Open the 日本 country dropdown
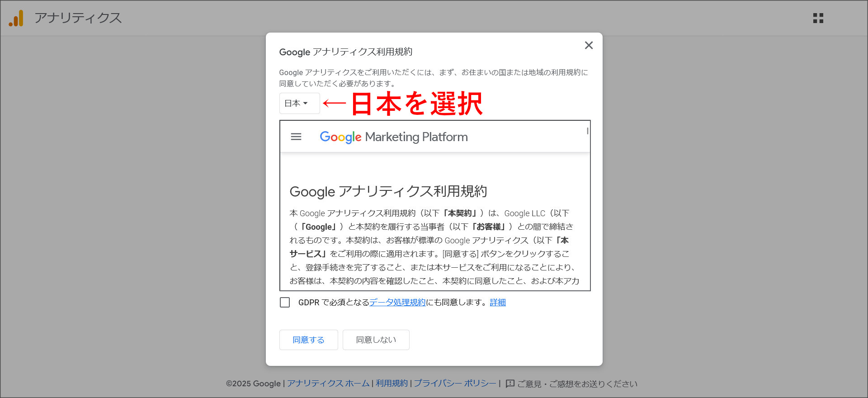 [x=299, y=103]
